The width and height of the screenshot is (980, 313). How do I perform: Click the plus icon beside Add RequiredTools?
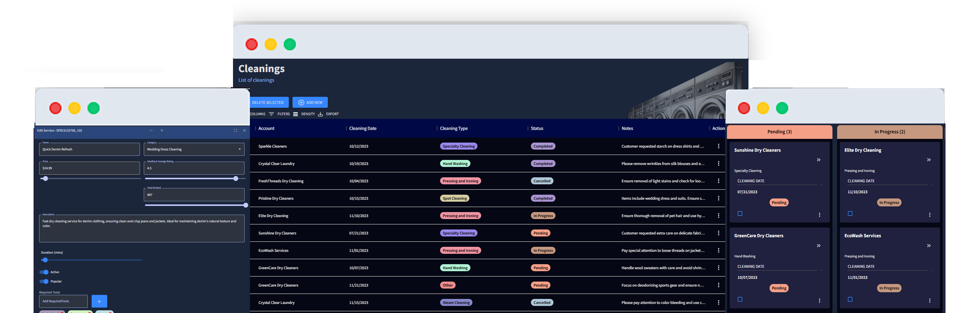[99, 301]
